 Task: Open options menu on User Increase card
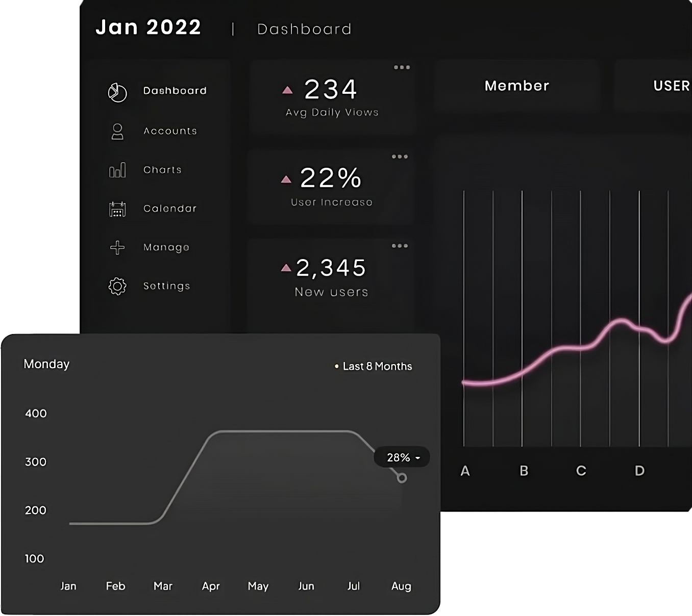[x=400, y=157]
